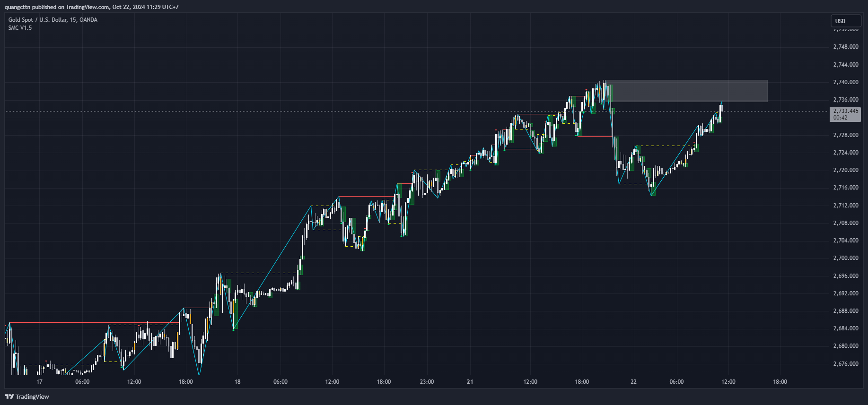Click the 2,700.000 price axis label
The image size is (868, 405).
tap(846, 258)
